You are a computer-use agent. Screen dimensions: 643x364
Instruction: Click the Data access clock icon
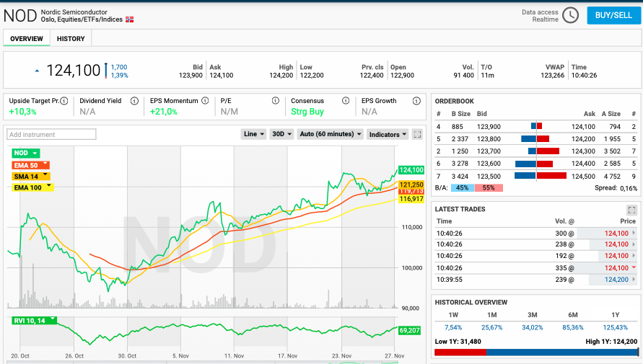(570, 16)
